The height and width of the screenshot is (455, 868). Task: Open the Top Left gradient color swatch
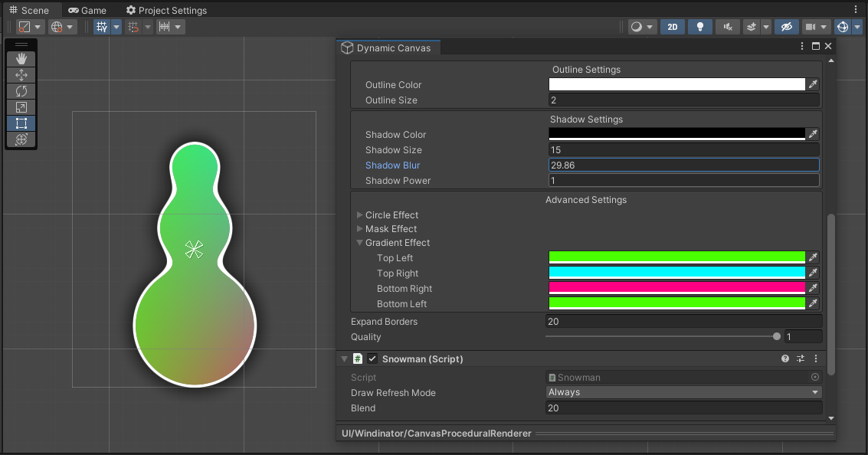pyautogui.click(x=676, y=257)
